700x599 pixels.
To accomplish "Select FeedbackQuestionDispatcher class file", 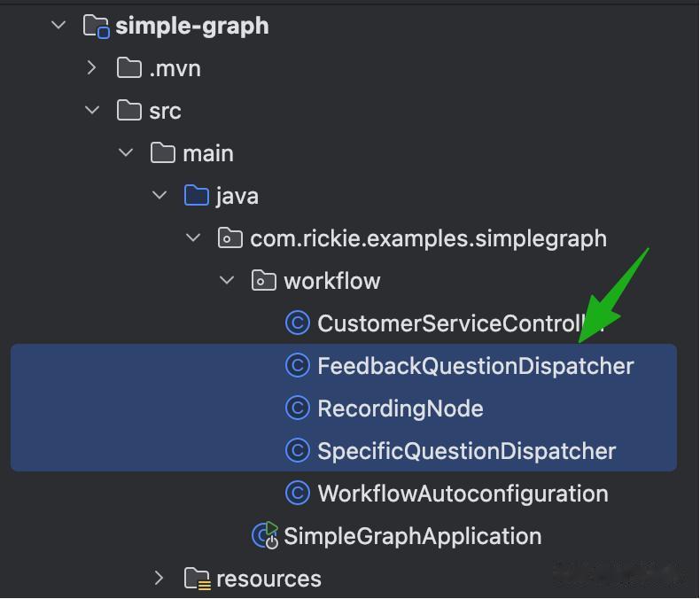I will 475,366.
